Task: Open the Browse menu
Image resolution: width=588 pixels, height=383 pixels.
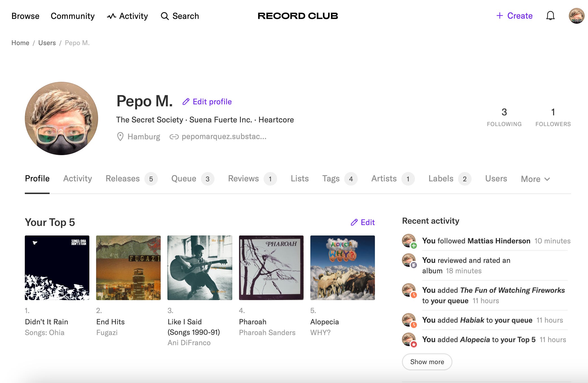Action: (25, 16)
